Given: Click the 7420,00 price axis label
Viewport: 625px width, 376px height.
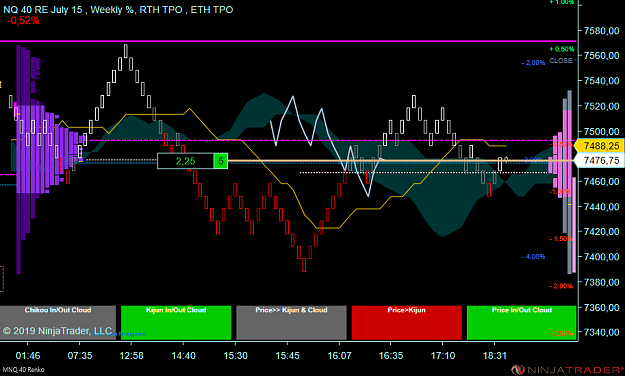Looking at the screenshot, I should [601, 232].
